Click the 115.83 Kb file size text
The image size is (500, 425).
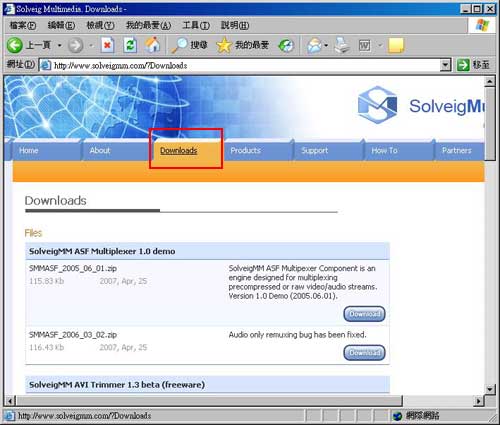(46, 281)
